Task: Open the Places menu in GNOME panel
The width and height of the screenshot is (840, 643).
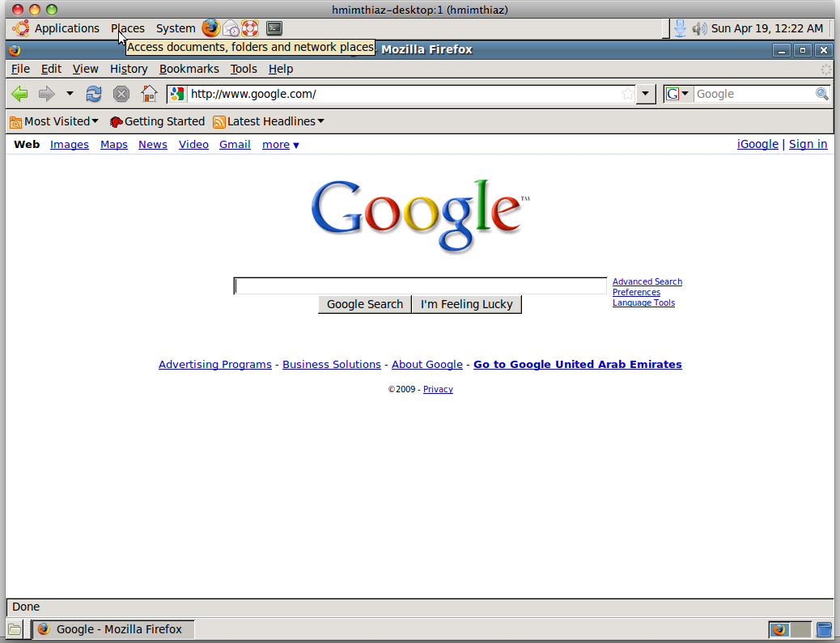Action: point(128,28)
